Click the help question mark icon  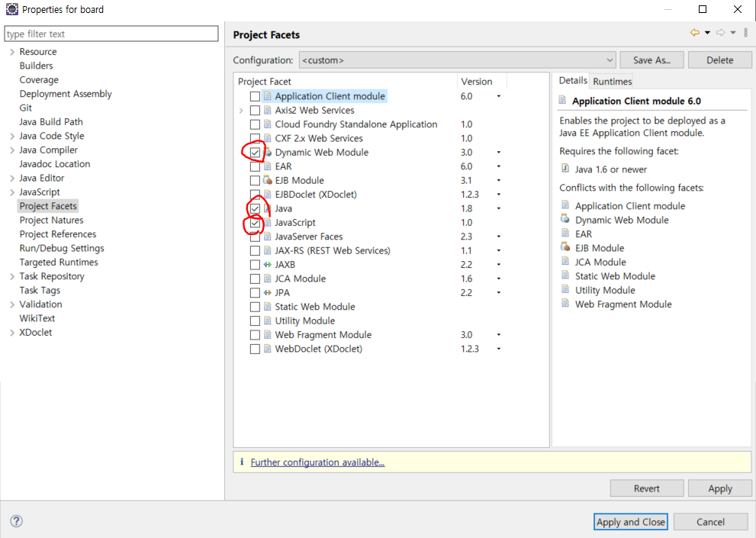tap(16, 521)
